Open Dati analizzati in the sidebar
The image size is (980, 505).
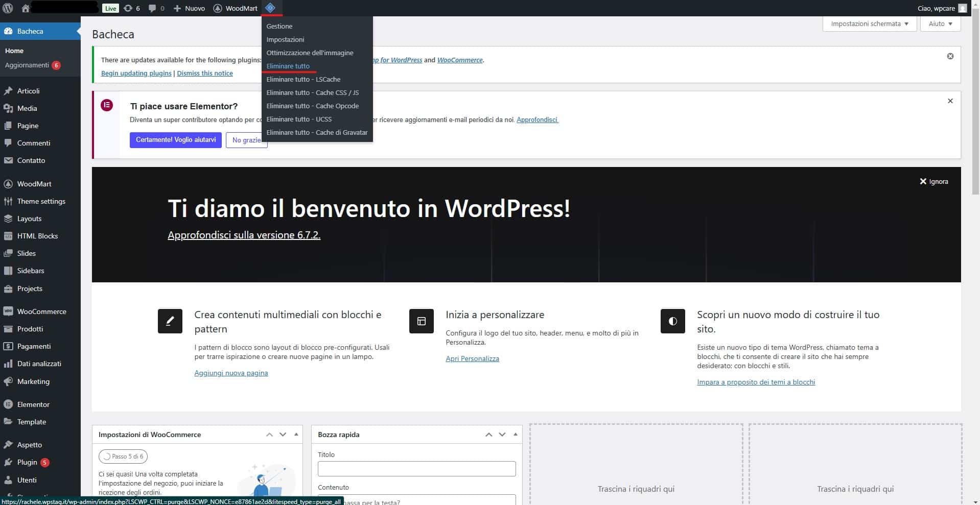click(40, 364)
